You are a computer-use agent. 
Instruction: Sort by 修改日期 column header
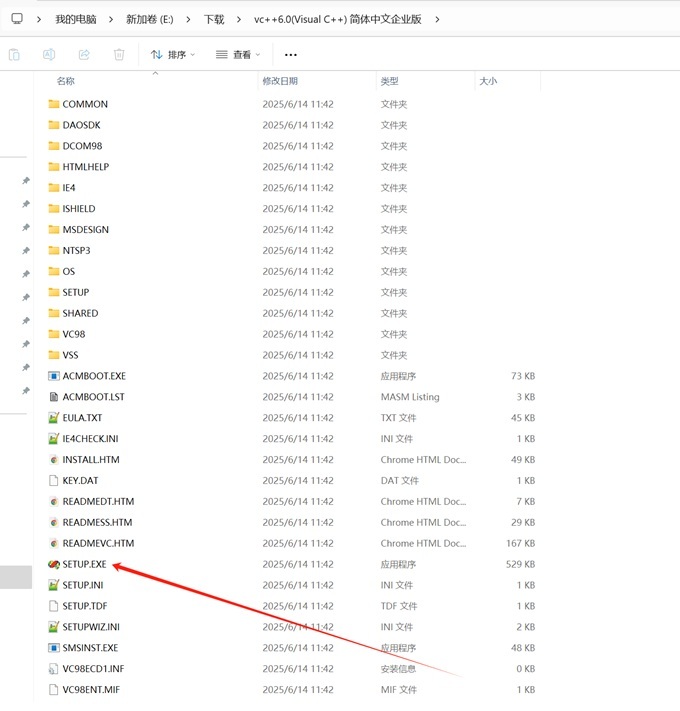click(280, 81)
